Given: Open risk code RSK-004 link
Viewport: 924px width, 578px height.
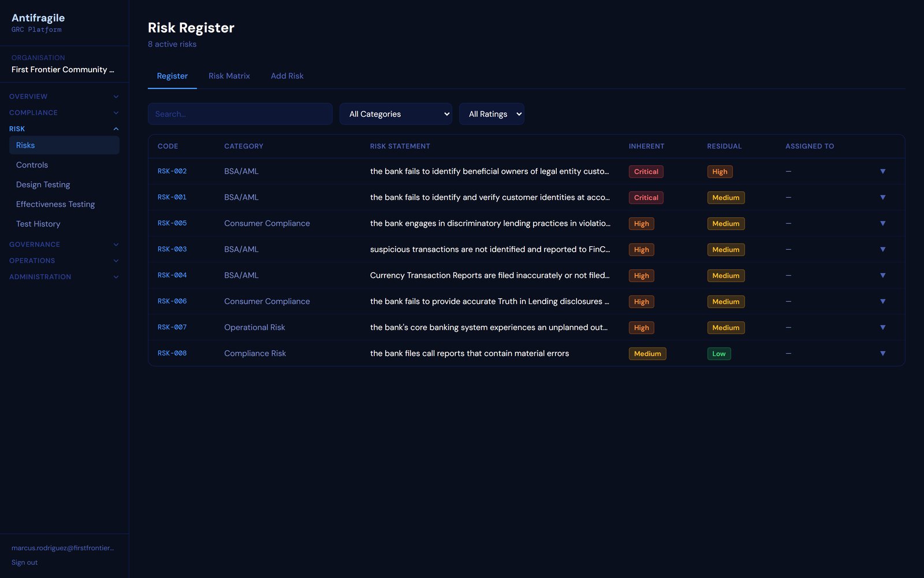Looking at the screenshot, I should [x=172, y=275].
